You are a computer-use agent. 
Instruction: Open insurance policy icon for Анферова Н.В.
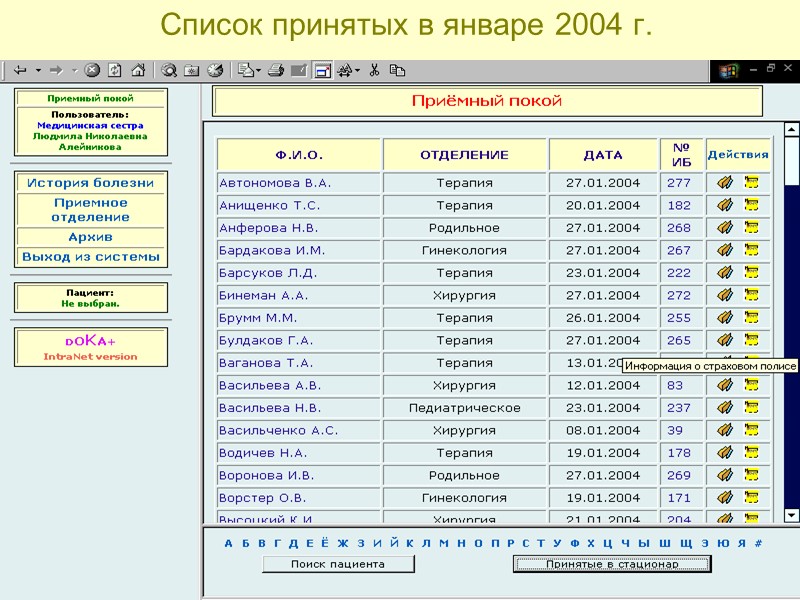coord(751,227)
